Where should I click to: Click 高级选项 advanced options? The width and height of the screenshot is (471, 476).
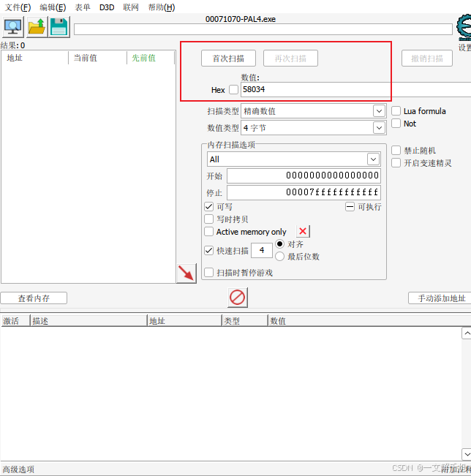(18, 469)
